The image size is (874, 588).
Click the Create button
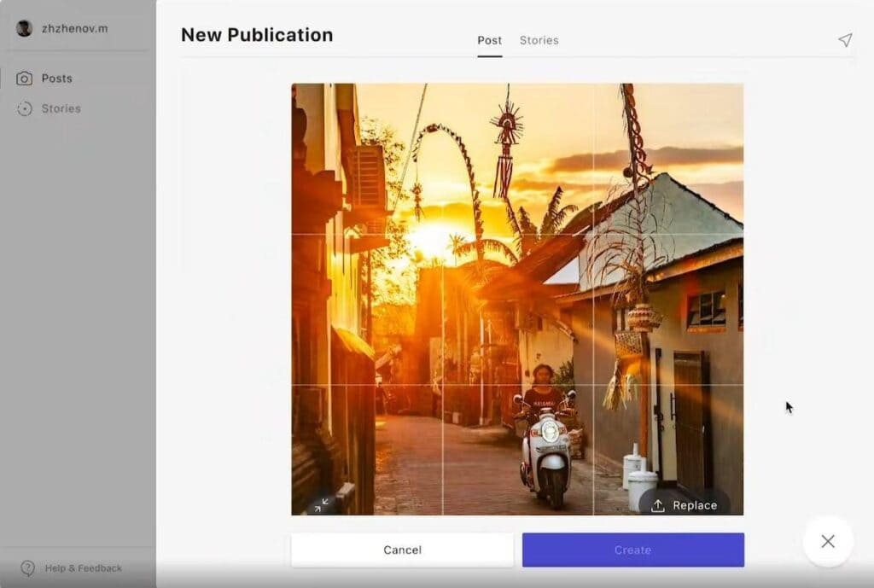pos(632,550)
